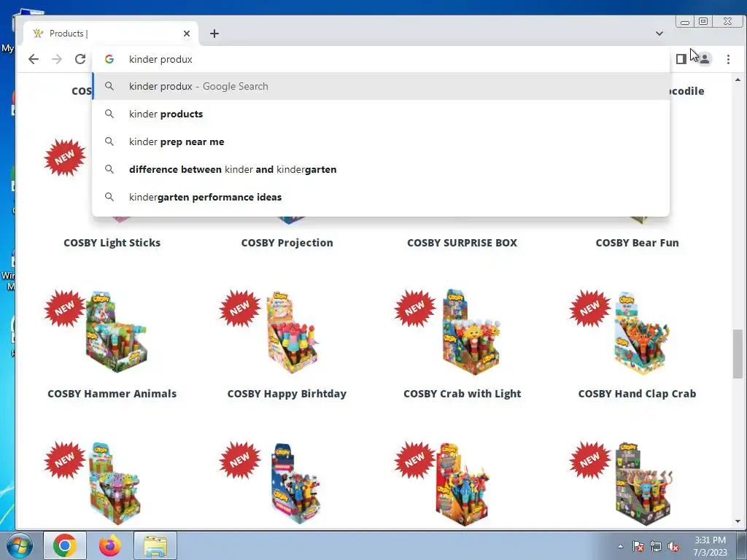747x560 pixels.
Task: Close the Products tab
Action: click(x=187, y=34)
